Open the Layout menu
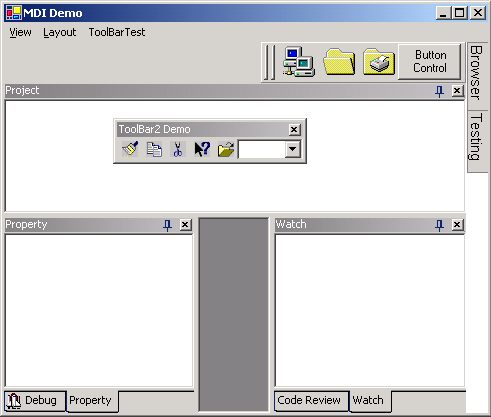The width and height of the screenshot is (491, 417). pos(60,32)
